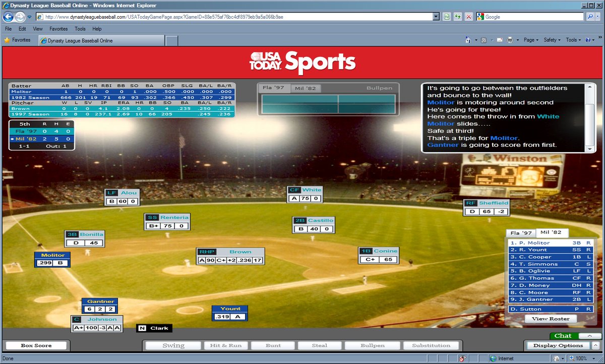Viewport: 605px width, 364px height.
Task: Refresh the page using the green arrows icon
Action: [x=458, y=17]
